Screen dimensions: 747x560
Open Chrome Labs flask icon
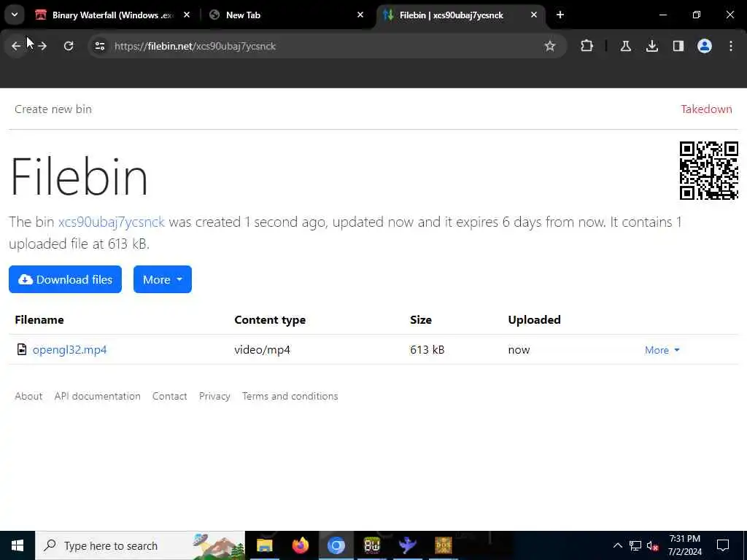click(625, 46)
